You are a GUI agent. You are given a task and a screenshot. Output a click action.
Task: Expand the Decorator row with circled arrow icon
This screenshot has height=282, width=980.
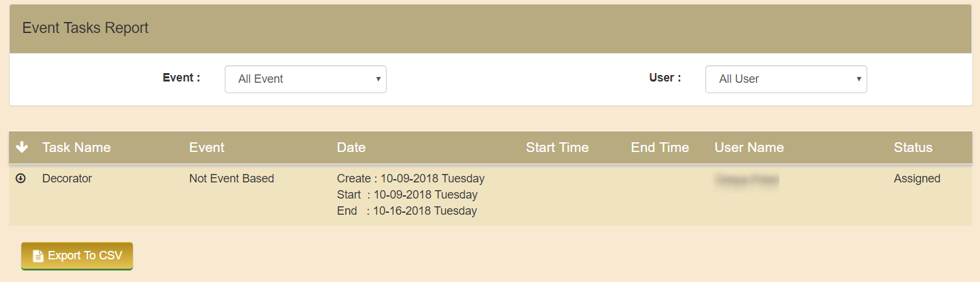click(21, 179)
